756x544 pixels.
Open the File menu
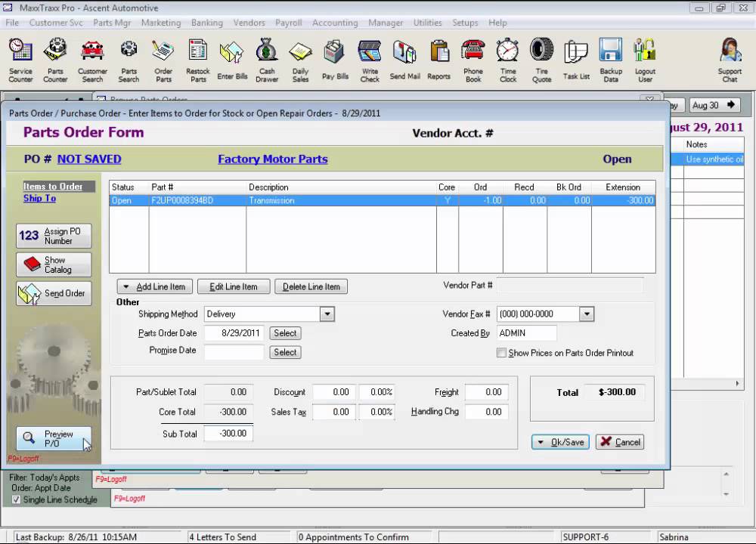[x=12, y=23]
